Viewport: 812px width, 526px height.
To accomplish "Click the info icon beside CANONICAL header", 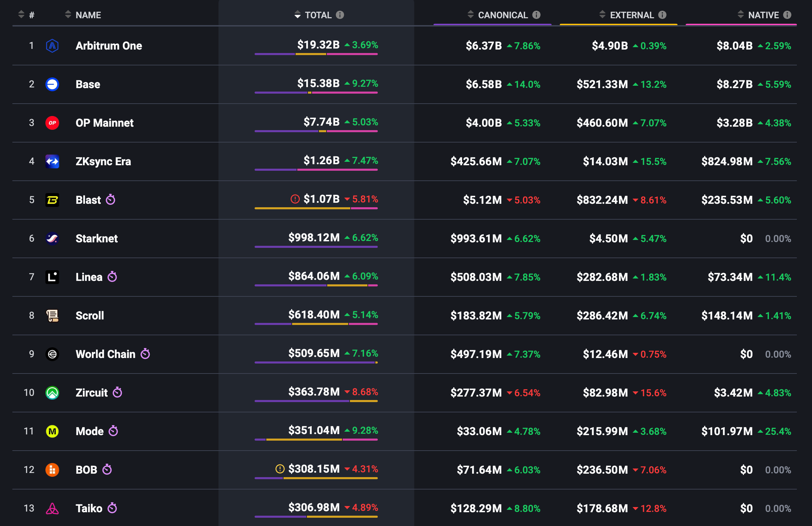I will pos(536,15).
